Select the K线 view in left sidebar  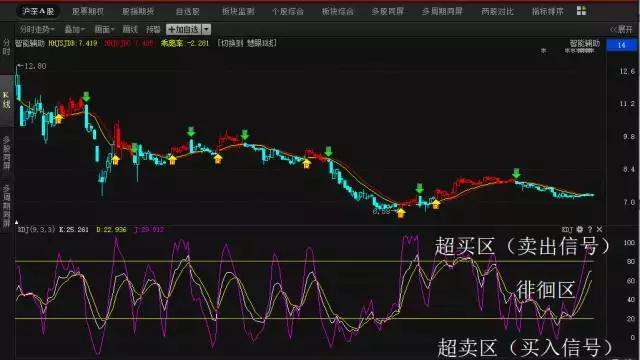click(x=6, y=100)
